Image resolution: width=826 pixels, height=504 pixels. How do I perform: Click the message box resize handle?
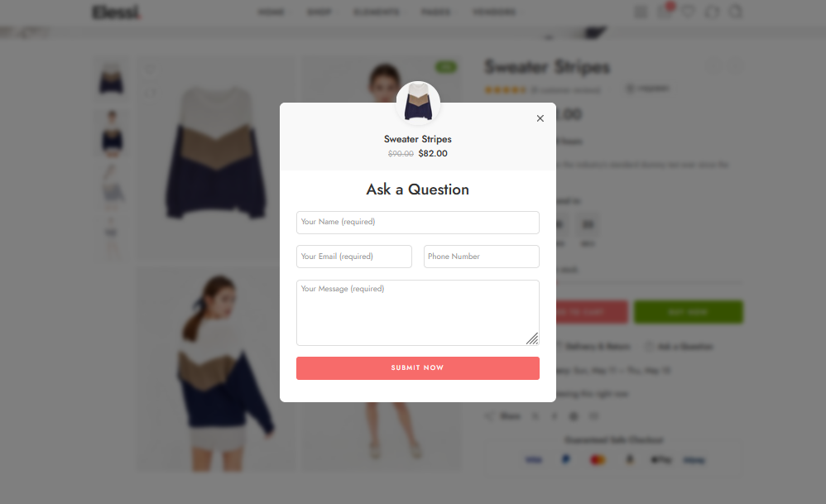coord(532,338)
